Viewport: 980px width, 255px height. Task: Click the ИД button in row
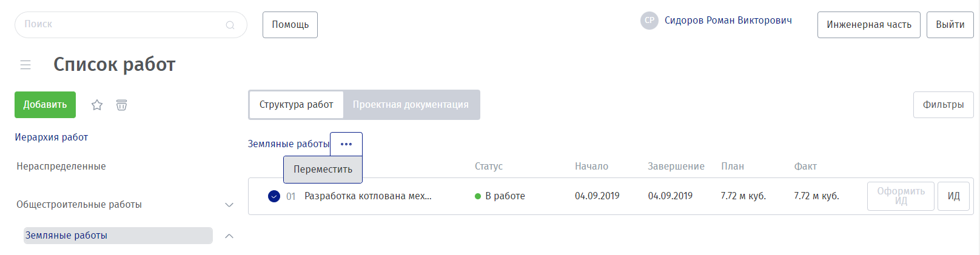953,196
